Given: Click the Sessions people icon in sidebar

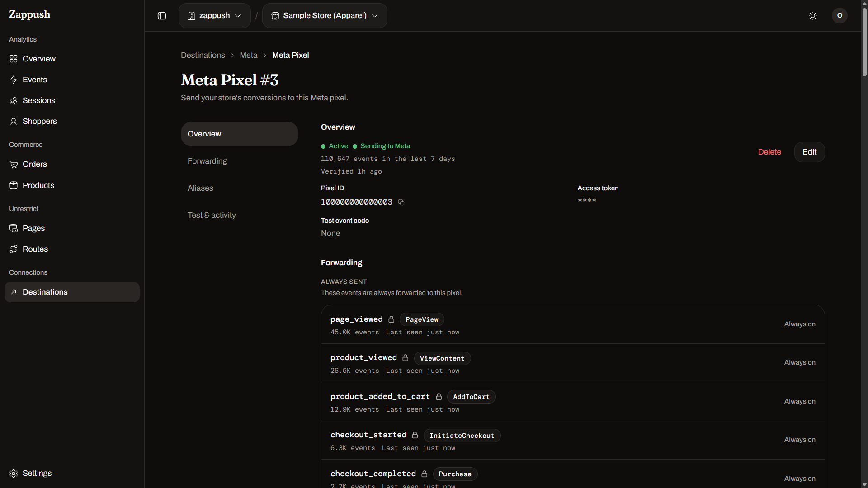Looking at the screenshot, I should (14, 101).
